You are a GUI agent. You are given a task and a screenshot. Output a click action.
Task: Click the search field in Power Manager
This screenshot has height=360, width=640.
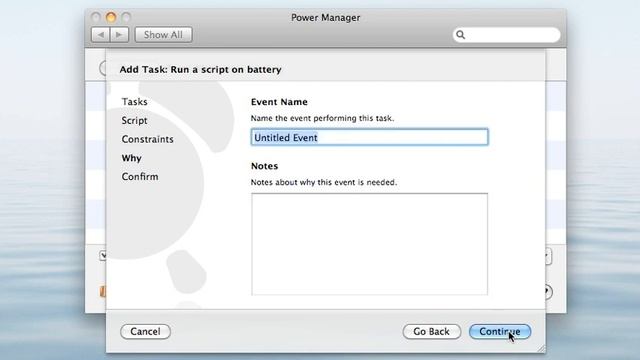click(506, 35)
